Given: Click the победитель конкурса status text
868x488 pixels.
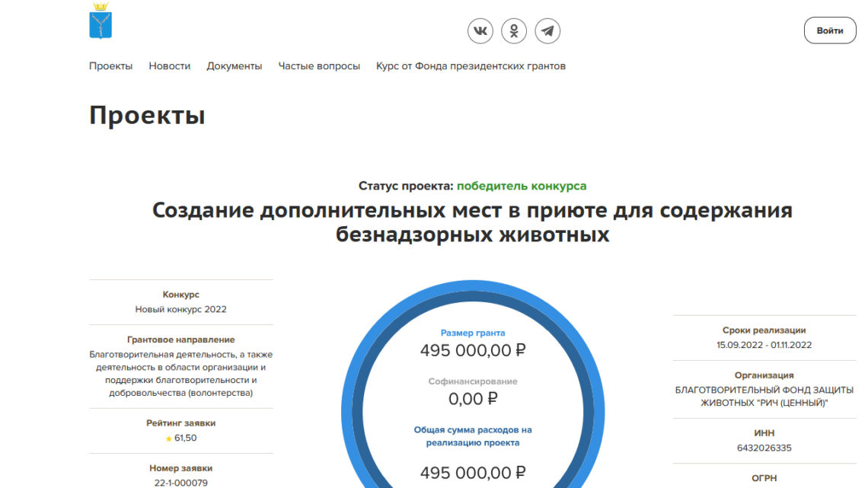Looking at the screenshot, I should click(522, 186).
